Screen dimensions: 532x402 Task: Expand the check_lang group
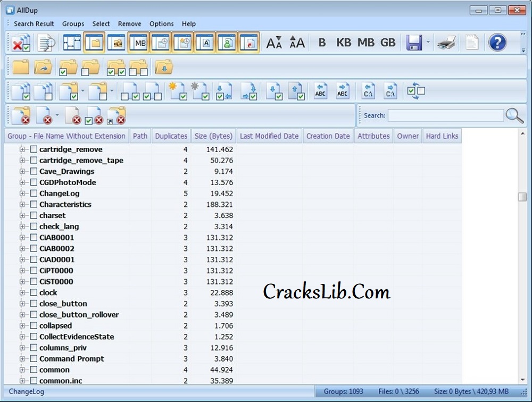point(22,227)
